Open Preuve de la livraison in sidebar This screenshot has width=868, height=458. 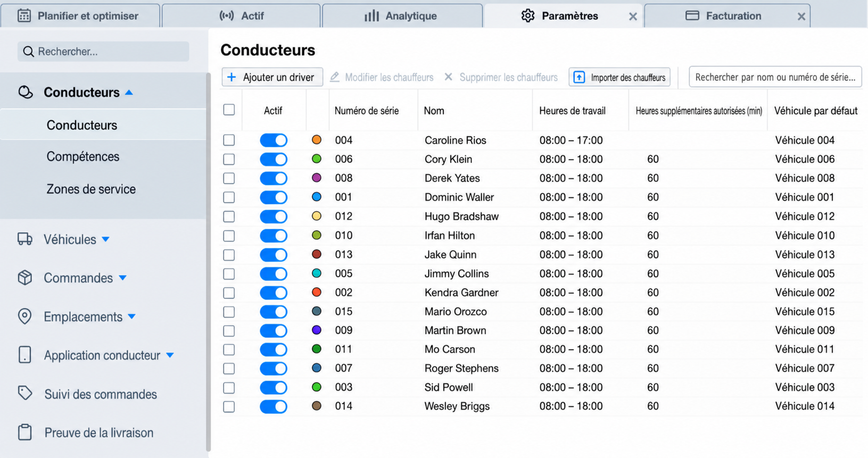99,432
